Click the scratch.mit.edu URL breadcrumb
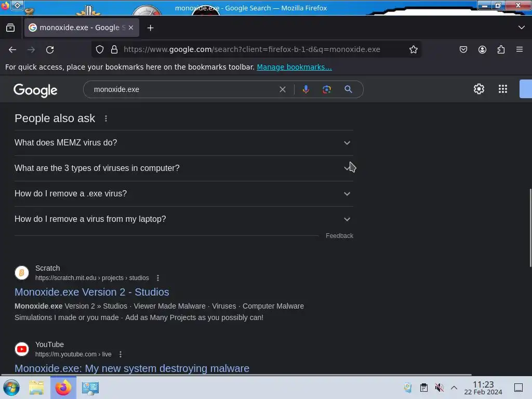532x399 pixels. click(x=92, y=278)
